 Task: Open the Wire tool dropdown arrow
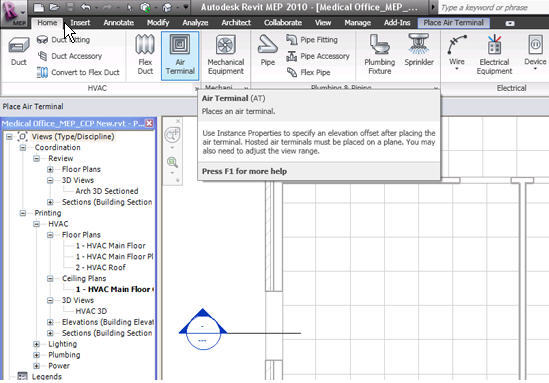tap(457, 69)
